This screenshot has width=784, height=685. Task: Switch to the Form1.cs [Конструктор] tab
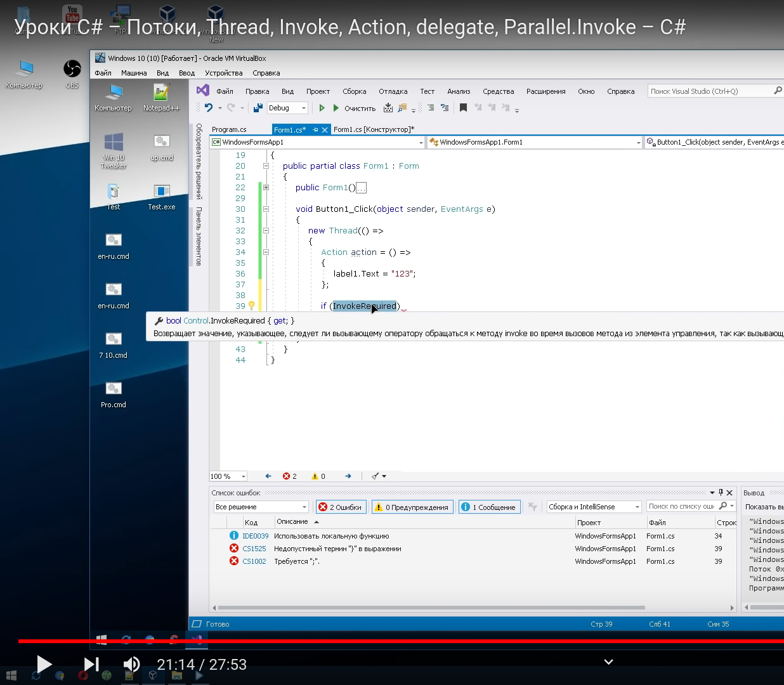[374, 129]
